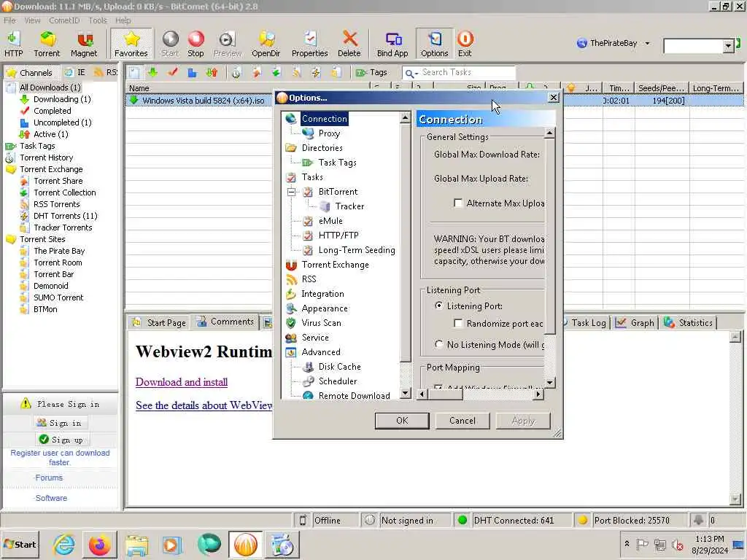
Task: Click the clock in the system tray
Action: click(x=709, y=545)
